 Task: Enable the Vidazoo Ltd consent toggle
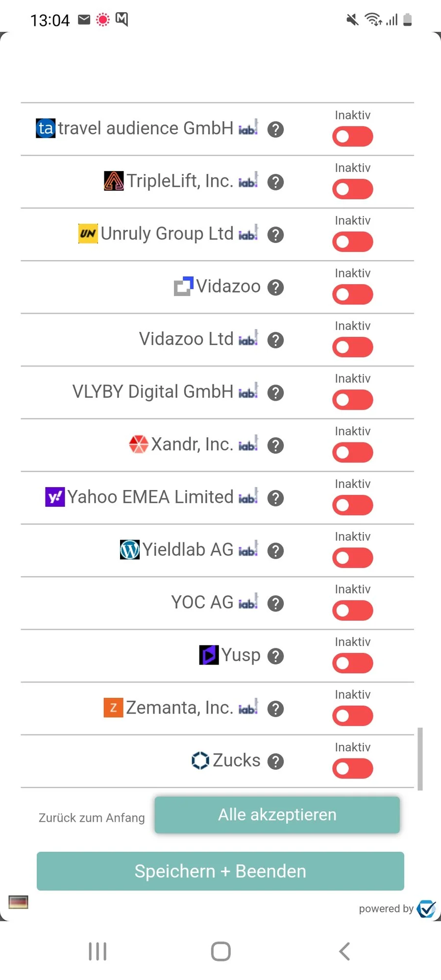(x=352, y=347)
